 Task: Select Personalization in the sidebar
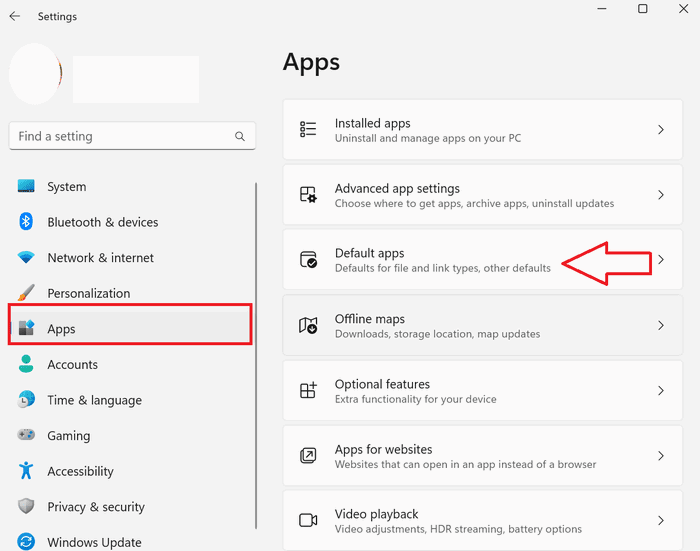(130, 293)
